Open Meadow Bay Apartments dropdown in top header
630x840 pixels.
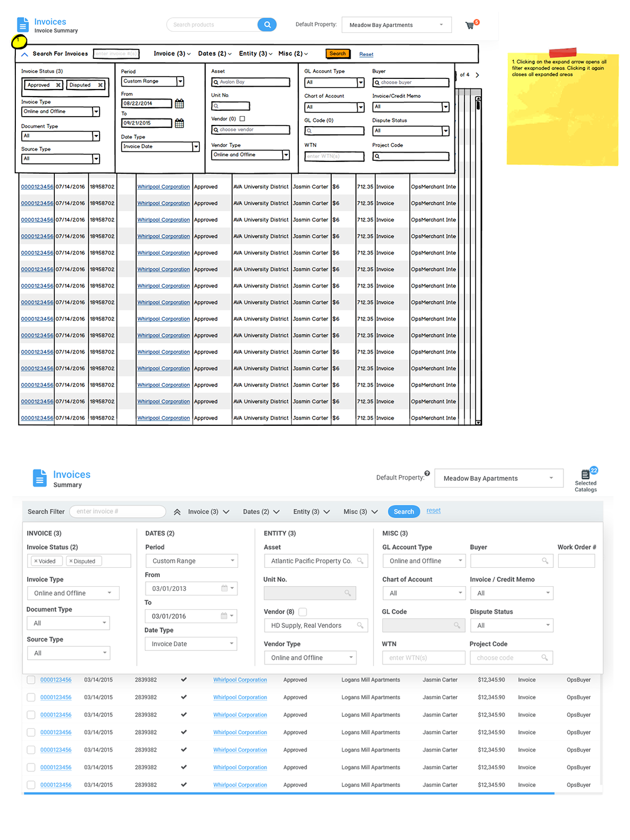point(397,25)
